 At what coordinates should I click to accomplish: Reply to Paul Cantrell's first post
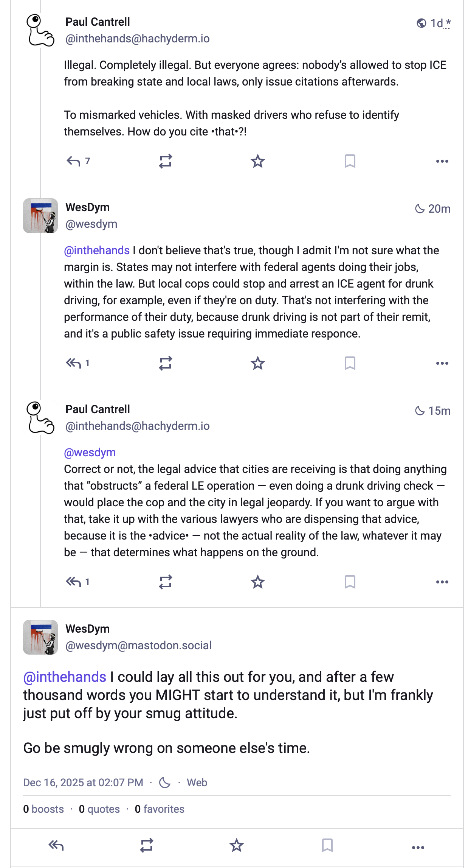[73, 162]
